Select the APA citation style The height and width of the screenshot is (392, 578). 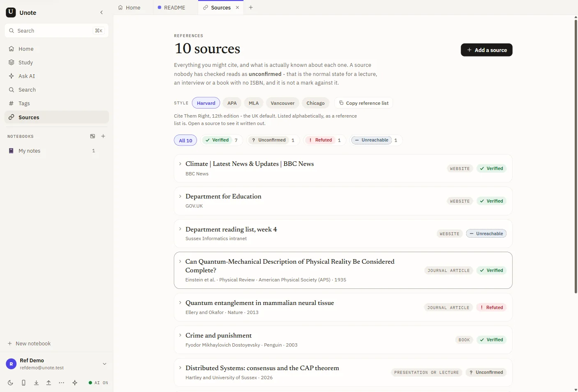pyautogui.click(x=232, y=103)
